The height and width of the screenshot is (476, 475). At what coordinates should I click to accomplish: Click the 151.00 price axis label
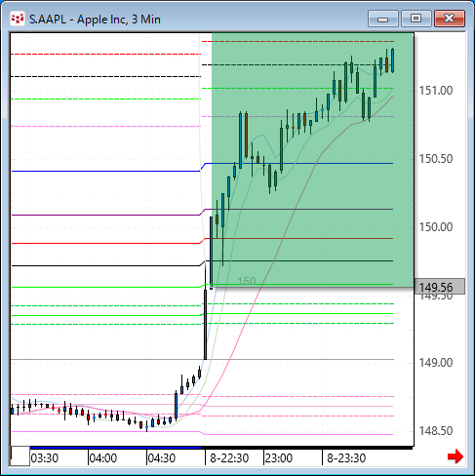(436, 91)
